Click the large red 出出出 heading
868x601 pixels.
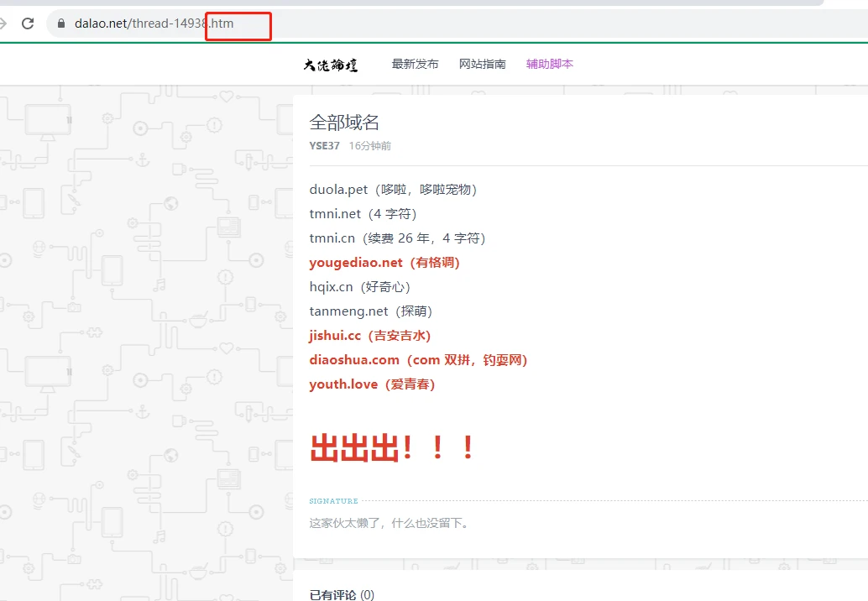click(392, 448)
